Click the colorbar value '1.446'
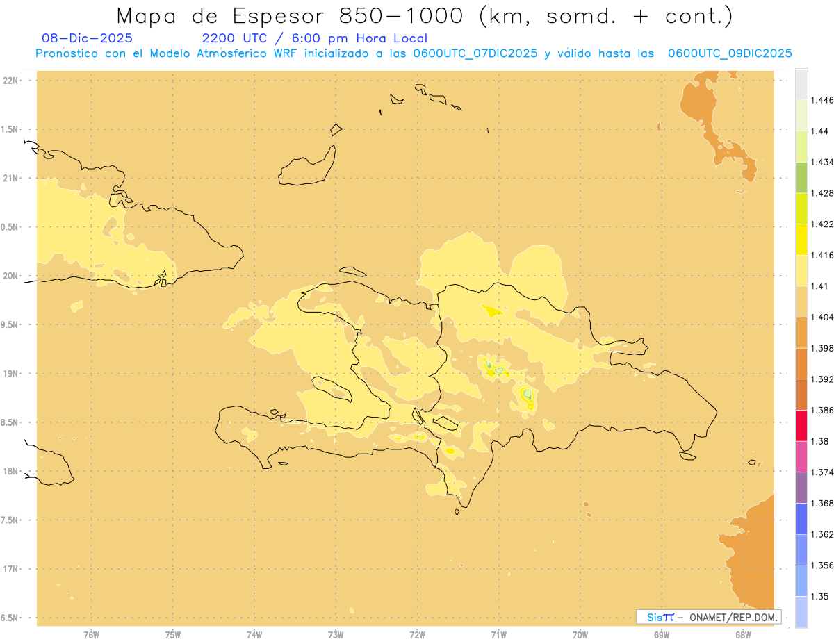 pos(822,100)
